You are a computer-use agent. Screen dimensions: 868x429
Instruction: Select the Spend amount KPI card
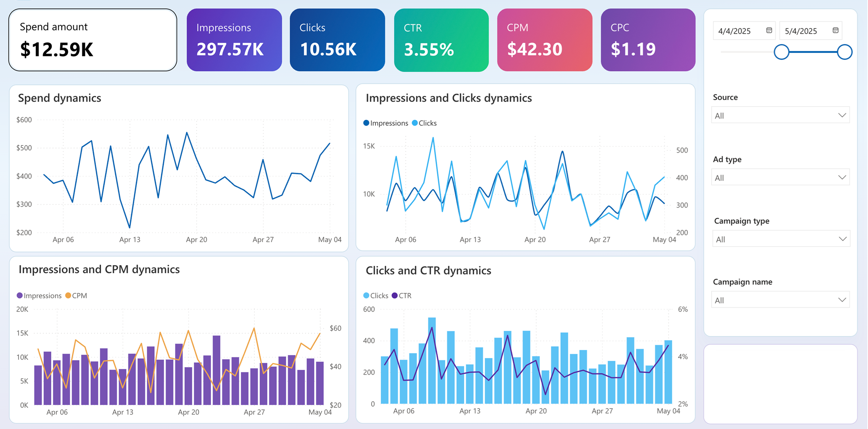(93, 40)
